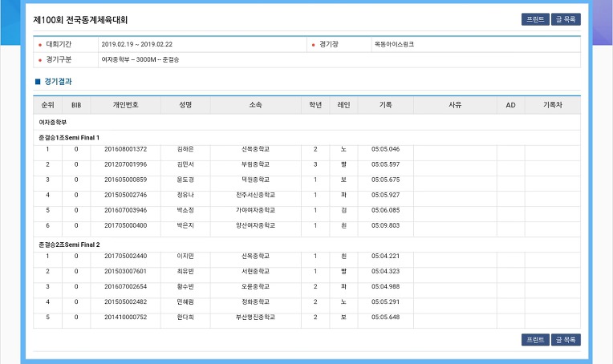
Task: Click personal number 201410000752
Action: click(x=125, y=317)
